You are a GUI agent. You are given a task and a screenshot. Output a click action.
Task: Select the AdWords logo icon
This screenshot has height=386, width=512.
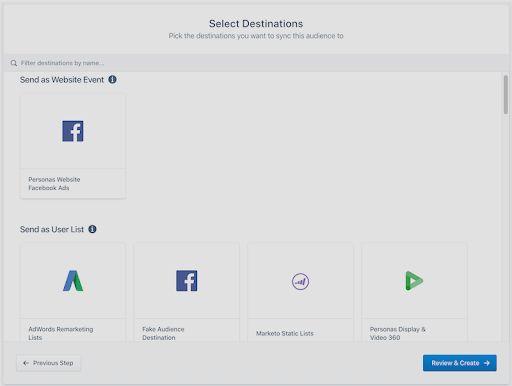73,281
